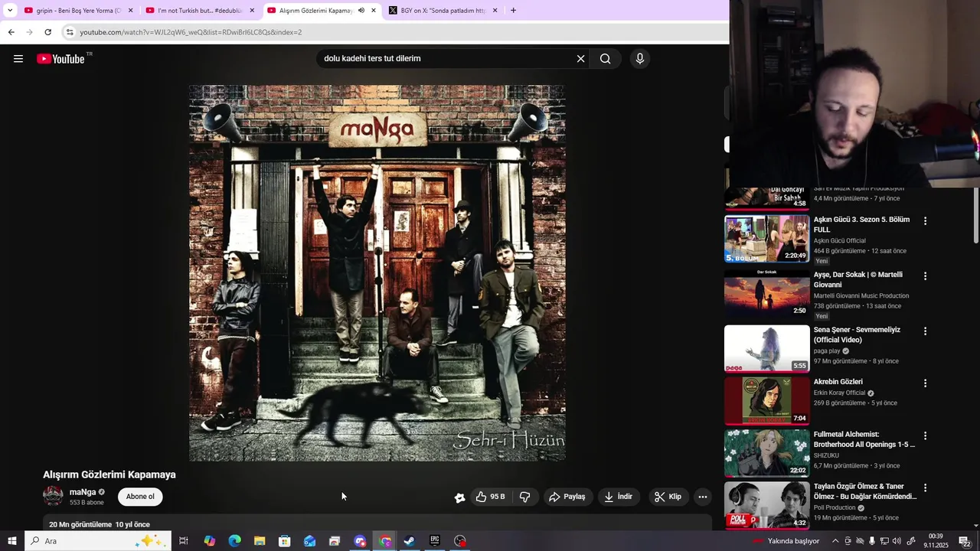Like the video showing 95 B
This screenshot has width=980, height=551.
(490, 497)
